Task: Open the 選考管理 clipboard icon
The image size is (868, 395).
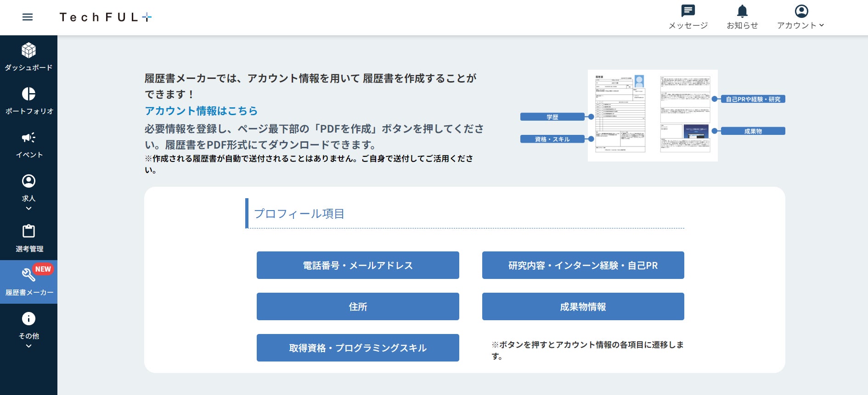Action: pos(28,231)
